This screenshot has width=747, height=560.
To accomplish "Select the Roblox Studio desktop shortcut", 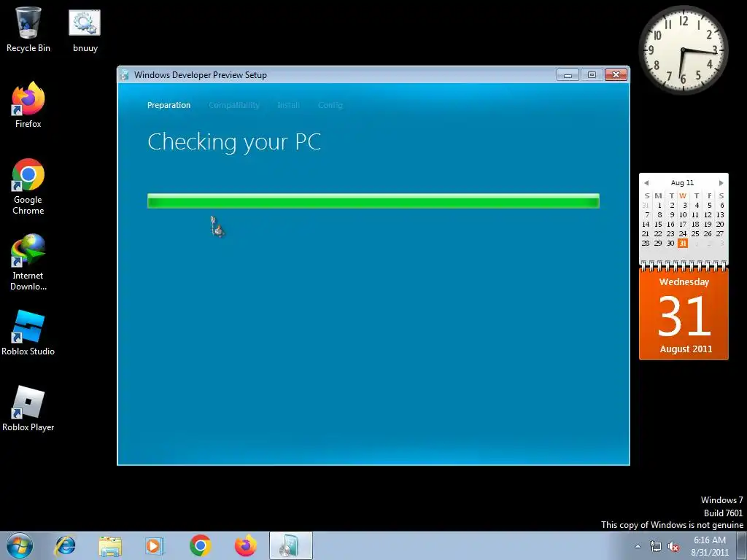I will (28, 332).
